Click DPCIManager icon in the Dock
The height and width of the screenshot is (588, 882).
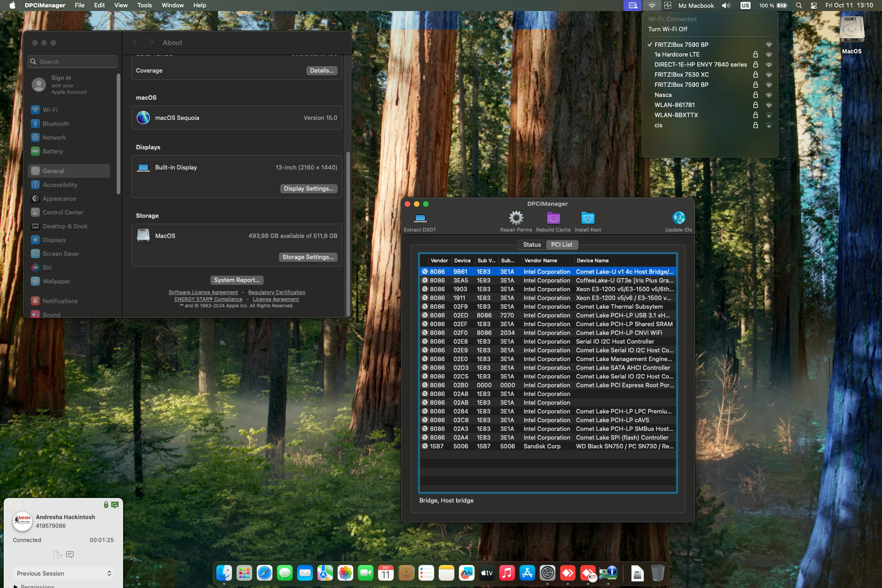(x=608, y=573)
